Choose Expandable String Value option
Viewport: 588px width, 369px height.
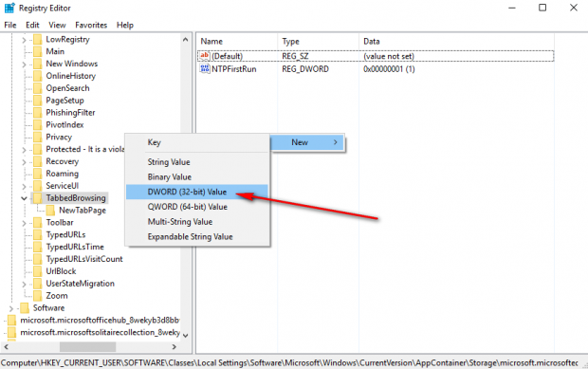197,236
